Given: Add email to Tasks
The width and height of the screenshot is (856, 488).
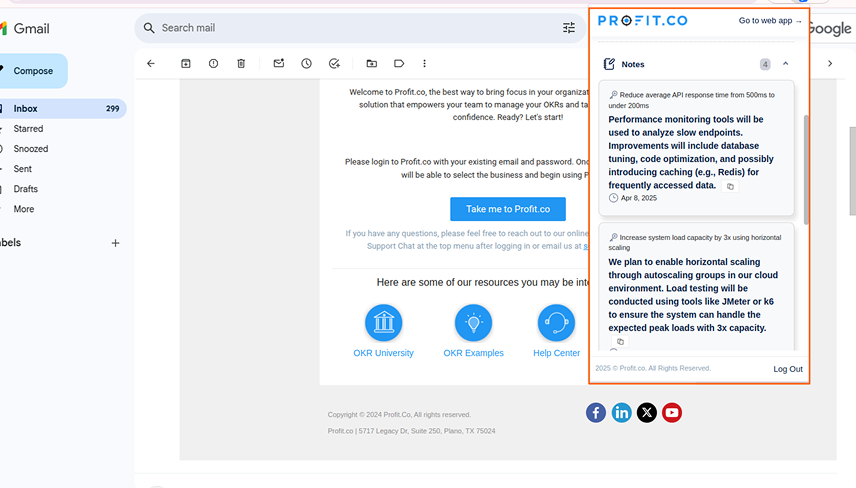Looking at the screenshot, I should 334,63.
